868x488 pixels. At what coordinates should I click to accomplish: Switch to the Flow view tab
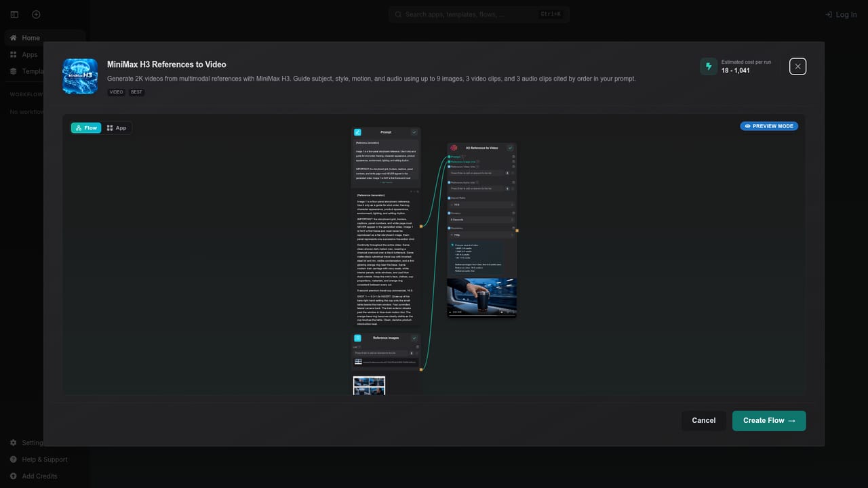click(x=86, y=127)
